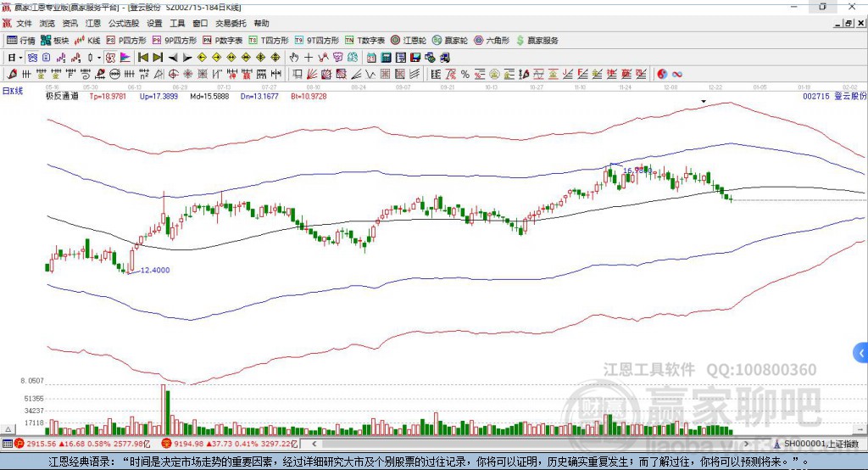The width and height of the screenshot is (868, 470).
Task: Click the 沪 index status icon
Action: coord(19,444)
